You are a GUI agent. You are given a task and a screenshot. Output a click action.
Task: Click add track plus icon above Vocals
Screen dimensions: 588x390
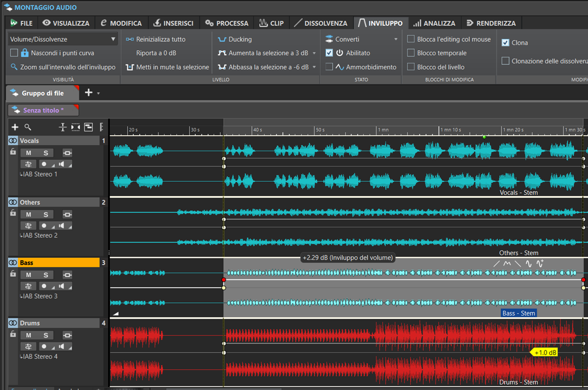(15, 127)
